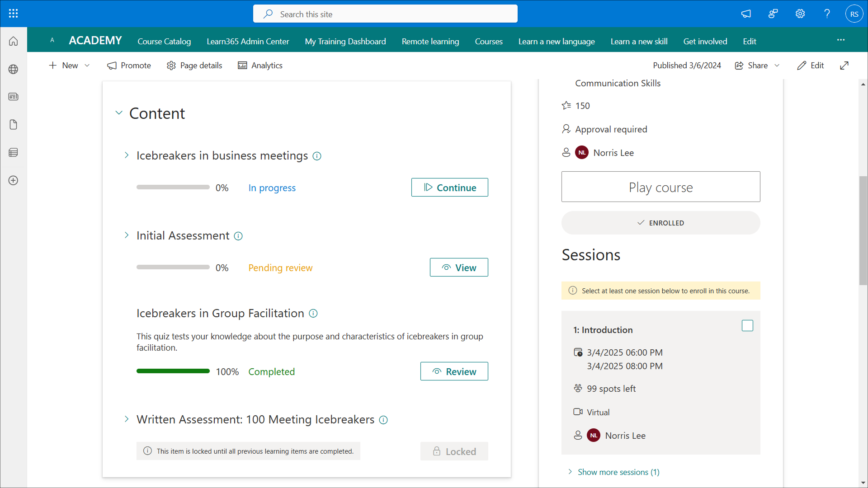The width and height of the screenshot is (868, 488).
Task: Click info icon beside Initial Assessment
Action: pyautogui.click(x=238, y=236)
